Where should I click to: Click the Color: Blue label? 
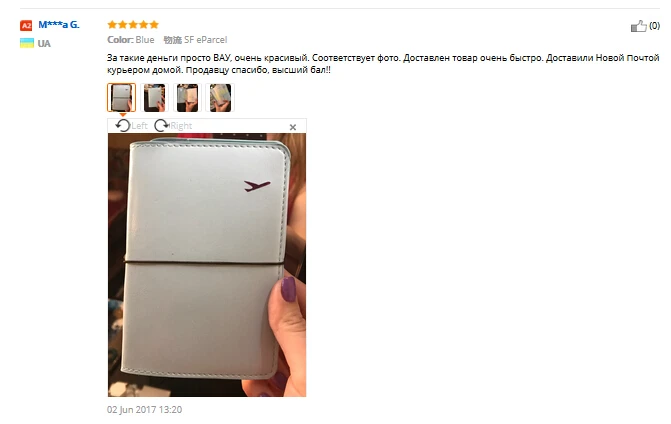[x=131, y=40]
